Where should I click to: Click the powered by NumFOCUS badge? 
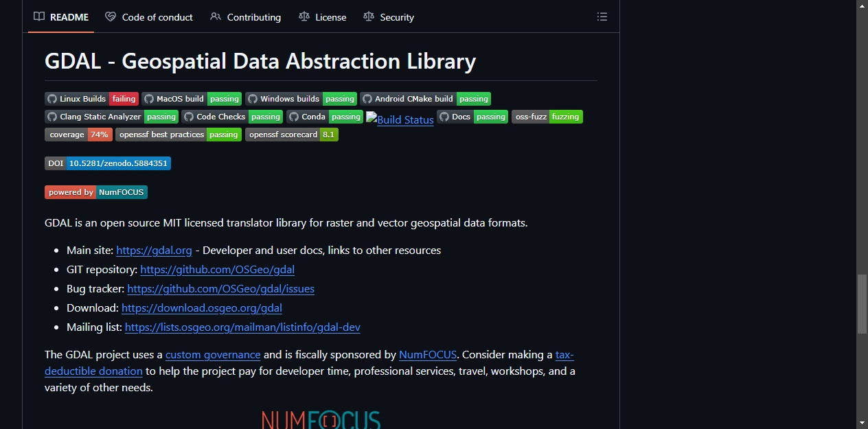[x=96, y=192]
